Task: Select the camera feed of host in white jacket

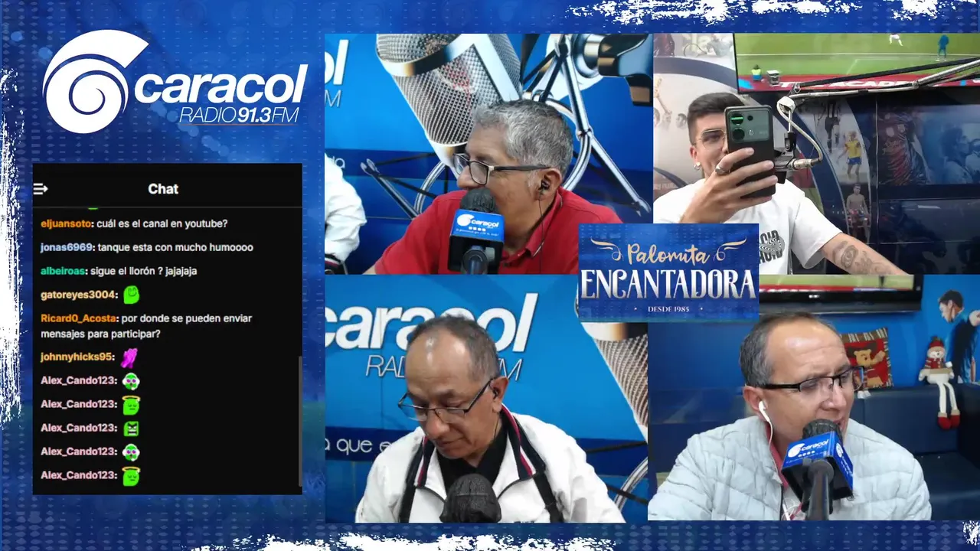Action: [x=486, y=399]
